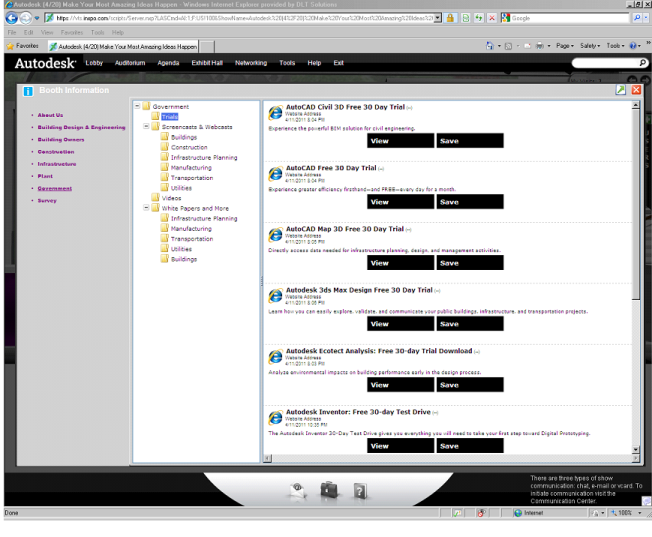Click the Google search box in IE
This screenshot has width=652, height=537.
[x=569, y=18]
